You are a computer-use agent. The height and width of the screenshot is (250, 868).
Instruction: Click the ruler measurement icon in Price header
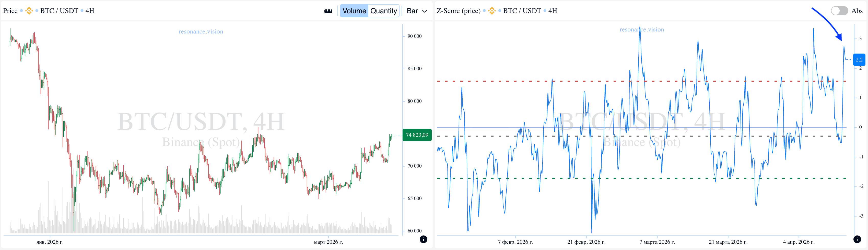[x=328, y=11]
